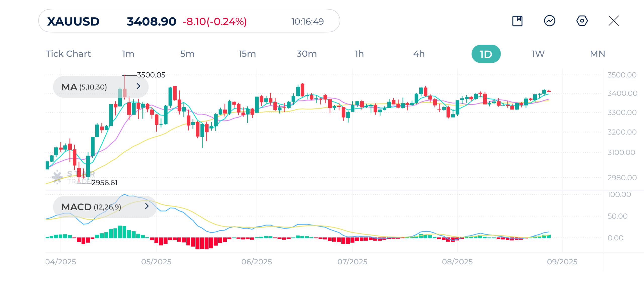The height and width of the screenshot is (283, 644).
Task: Select the 4h timeframe
Action: (x=419, y=54)
